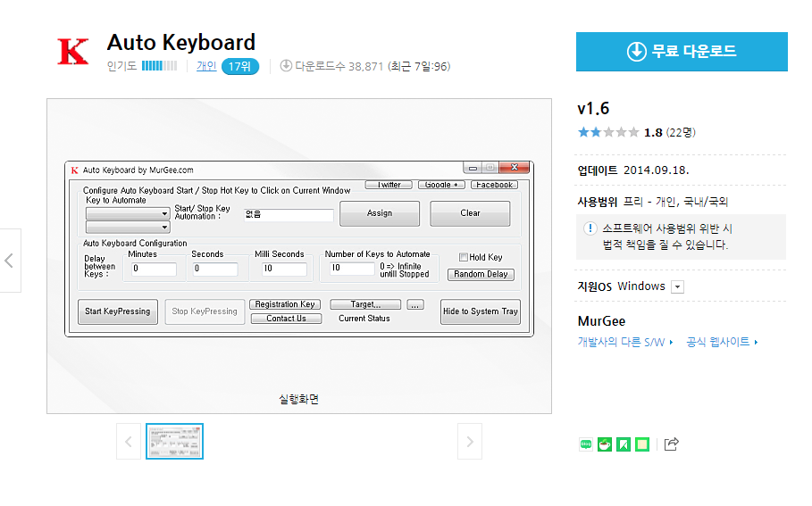
Task: Click Start KeyPressing button
Action: click(118, 311)
